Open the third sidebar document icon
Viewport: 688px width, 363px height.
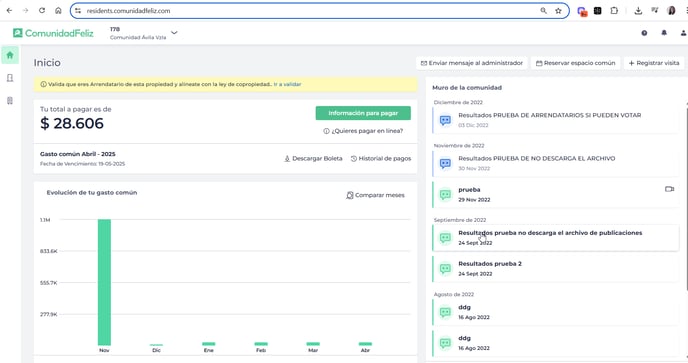click(x=10, y=101)
